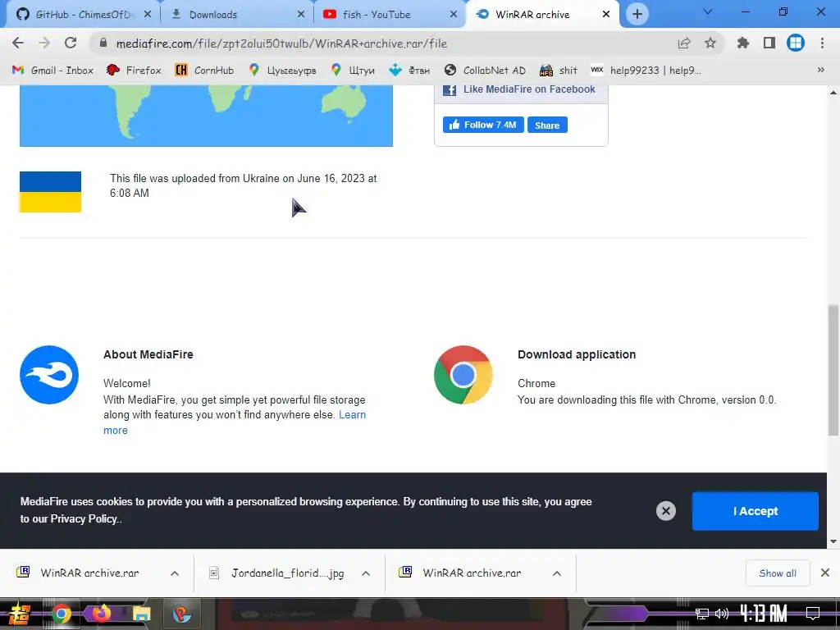Viewport: 840px width, 630px height.
Task: Click the browser forward arrow
Action: click(44, 43)
